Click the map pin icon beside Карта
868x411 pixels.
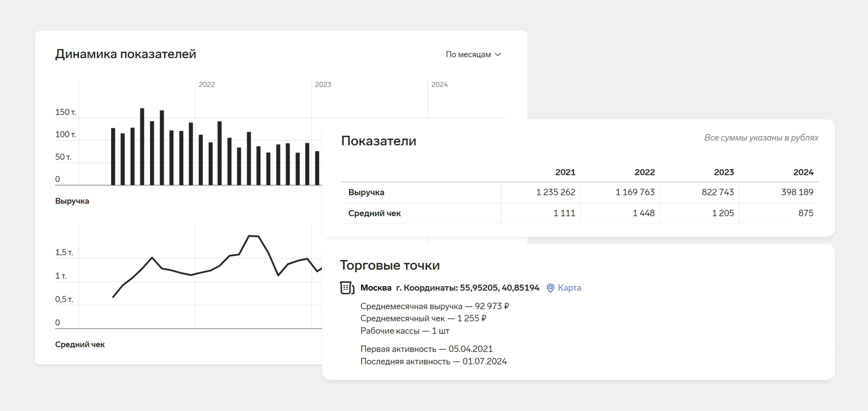(x=550, y=288)
